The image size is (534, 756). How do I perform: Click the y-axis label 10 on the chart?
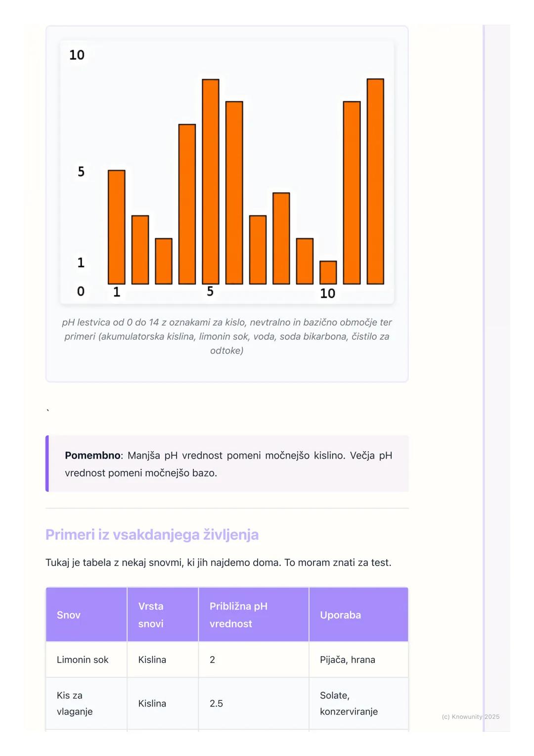point(77,55)
